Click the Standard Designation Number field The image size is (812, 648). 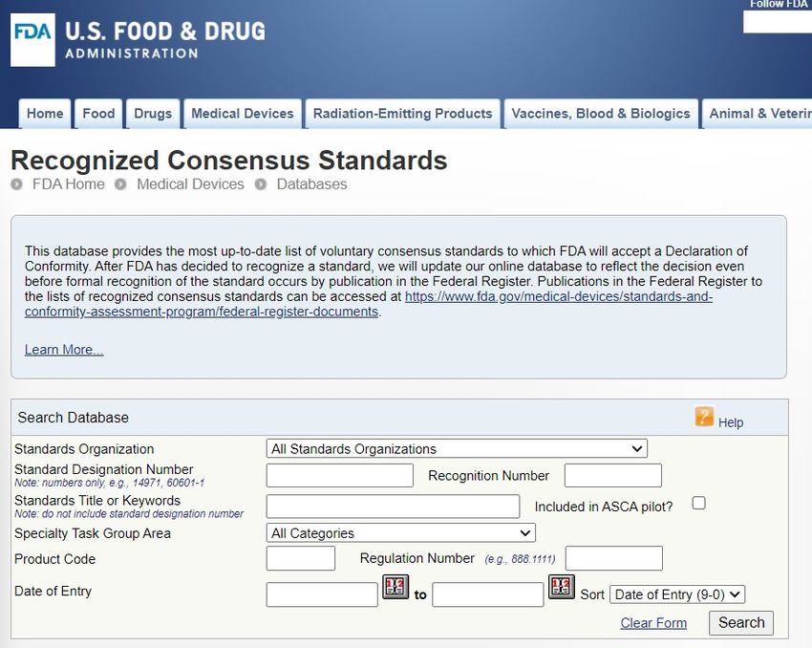(339, 475)
